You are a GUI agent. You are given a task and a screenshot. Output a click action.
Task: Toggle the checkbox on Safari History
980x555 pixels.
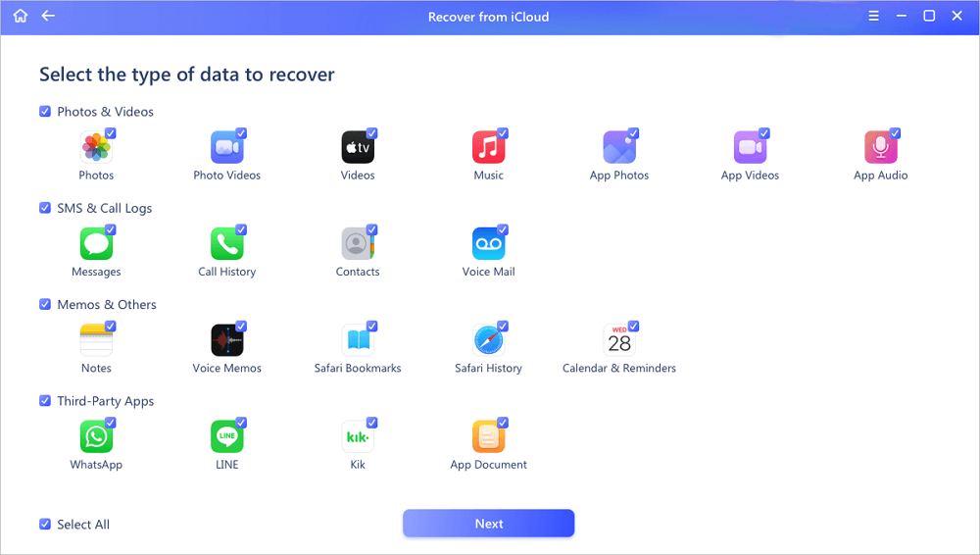pos(503,326)
